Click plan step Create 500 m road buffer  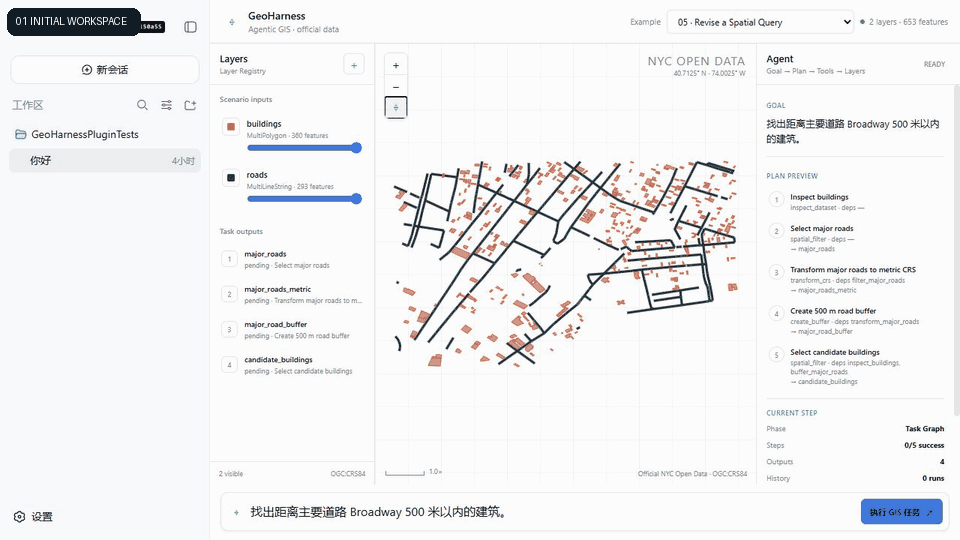coord(855,321)
